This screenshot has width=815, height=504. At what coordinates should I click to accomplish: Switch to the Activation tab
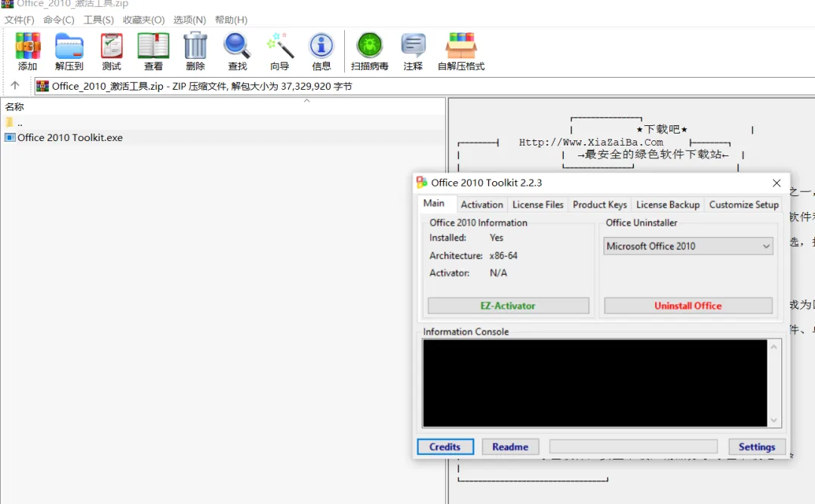pyautogui.click(x=481, y=204)
